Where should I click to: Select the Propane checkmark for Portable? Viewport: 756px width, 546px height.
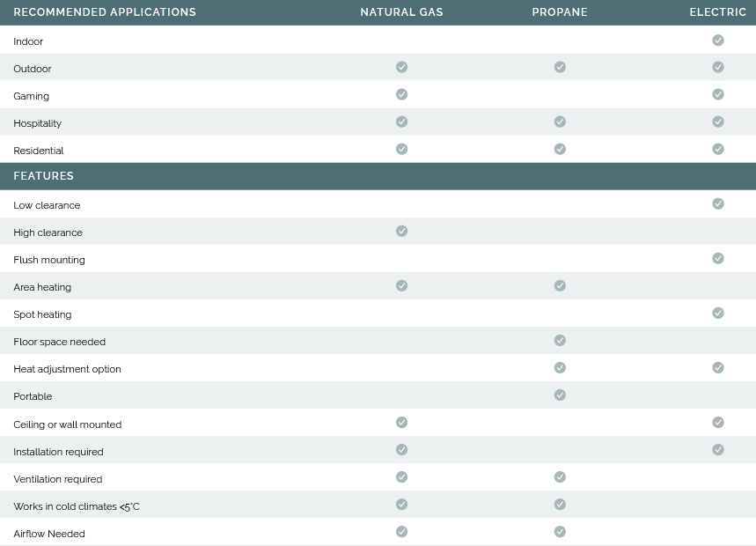(560, 395)
